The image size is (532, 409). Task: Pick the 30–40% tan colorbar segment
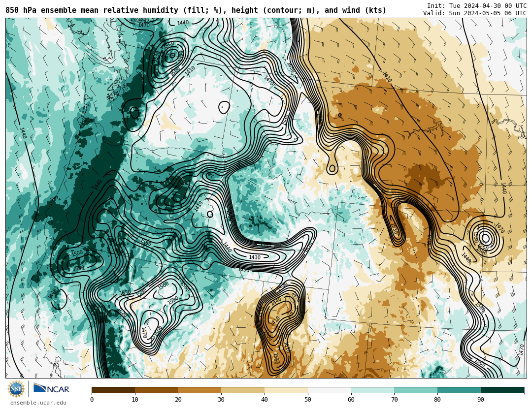click(x=243, y=390)
